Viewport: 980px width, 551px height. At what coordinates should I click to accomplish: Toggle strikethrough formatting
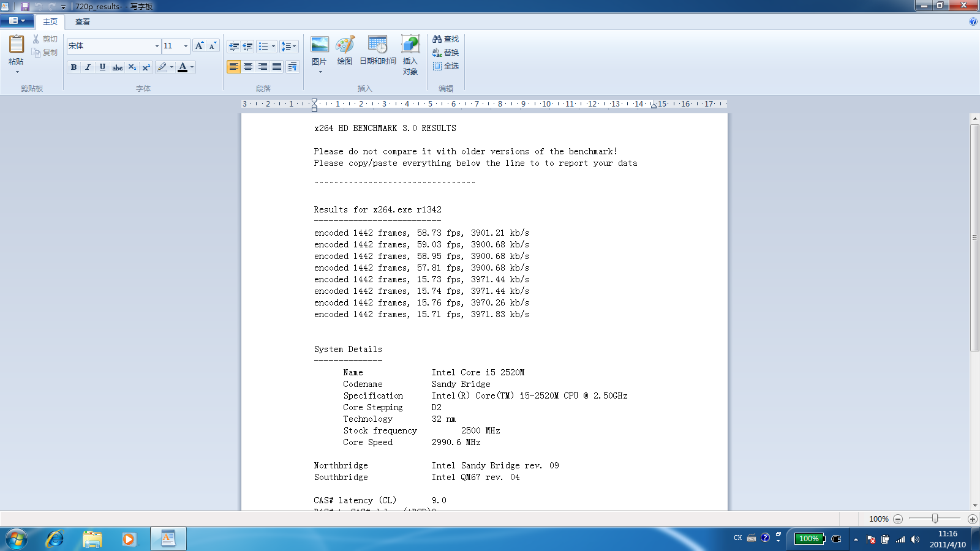pyautogui.click(x=117, y=67)
